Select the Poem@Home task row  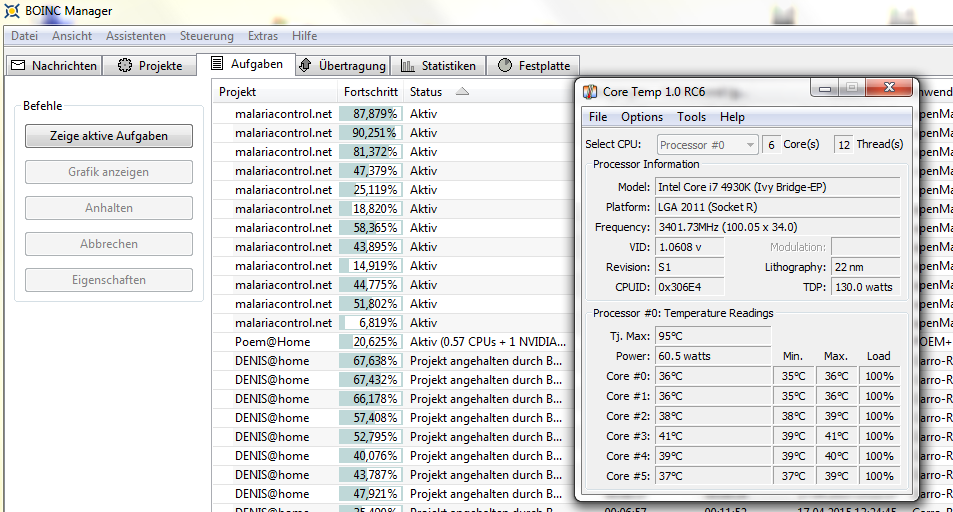coord(393,342)
